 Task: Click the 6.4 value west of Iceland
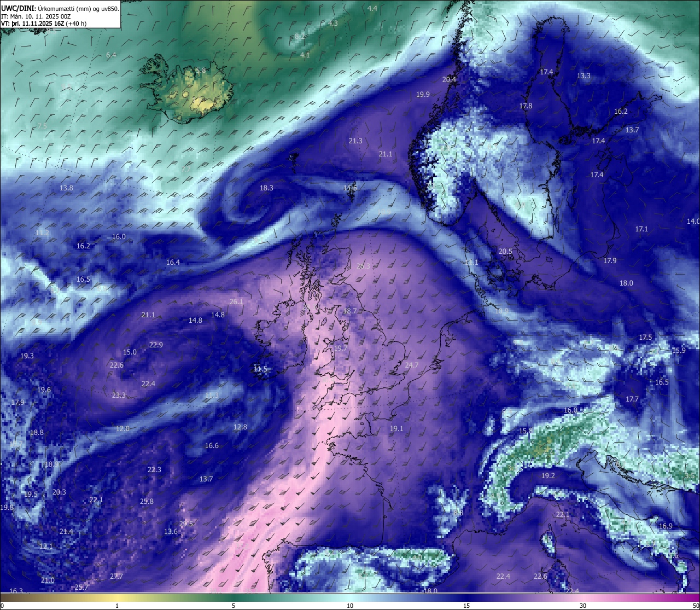point(112,55)
